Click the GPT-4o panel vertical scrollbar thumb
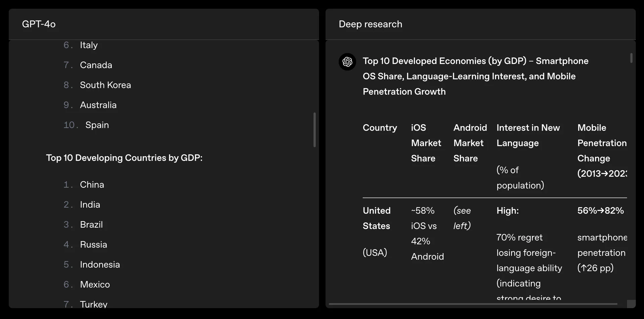Screen dimensions: 644x319 315,130
